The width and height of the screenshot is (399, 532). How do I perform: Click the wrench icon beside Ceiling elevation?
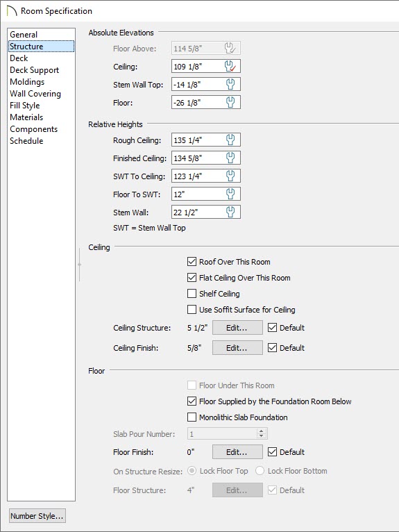tap(230, 66)
